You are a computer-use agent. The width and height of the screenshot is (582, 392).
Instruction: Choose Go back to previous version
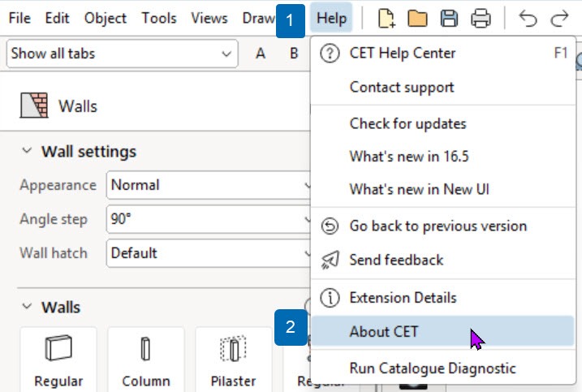click(x=443, y=226)
